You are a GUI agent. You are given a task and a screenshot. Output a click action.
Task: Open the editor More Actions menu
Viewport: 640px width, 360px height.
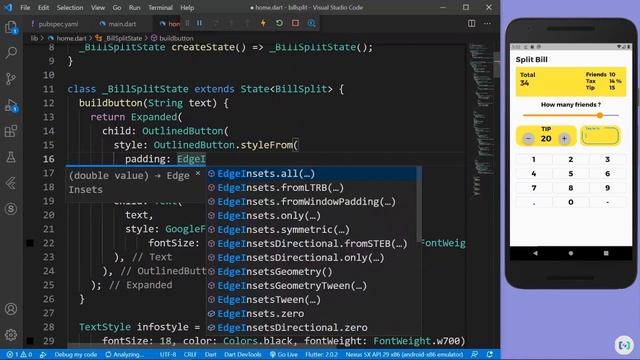pos(487,23)
